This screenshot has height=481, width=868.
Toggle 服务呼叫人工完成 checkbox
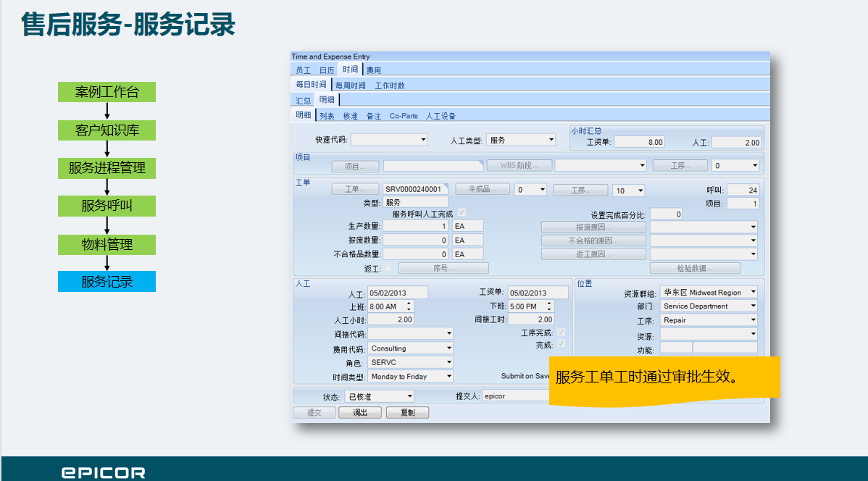click(x=462, y=213)
